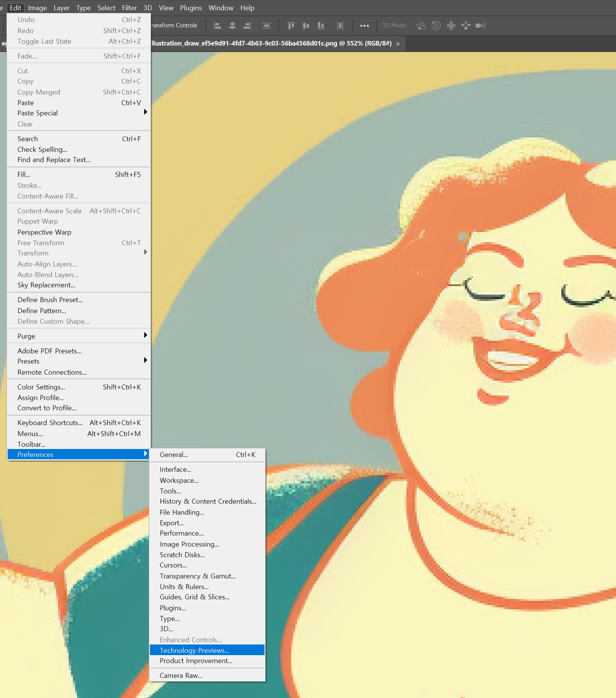Open Units & Rulers preferences
This screenshot has width=616, height=698.
pyautogui.click(x=207, y=587)
